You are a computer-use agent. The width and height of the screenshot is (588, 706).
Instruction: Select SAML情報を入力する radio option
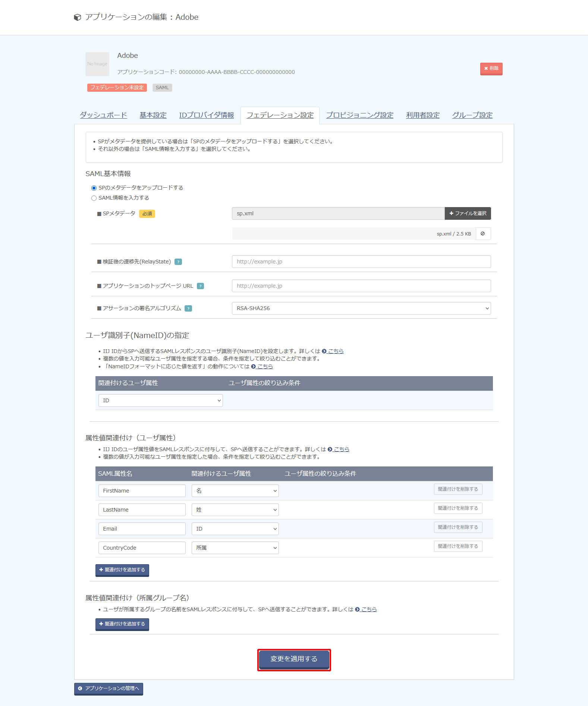point(94,198)
